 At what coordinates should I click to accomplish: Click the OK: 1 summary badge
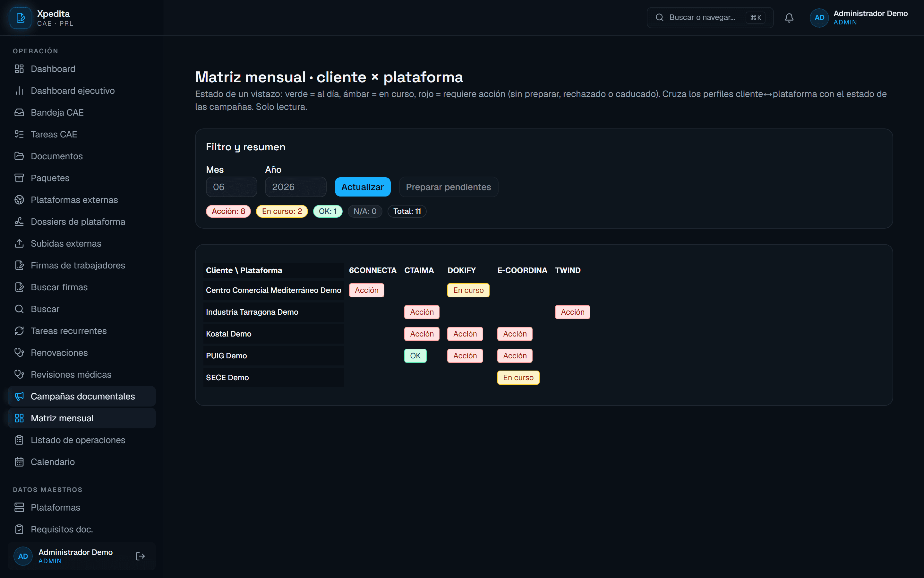pos(328,211)
